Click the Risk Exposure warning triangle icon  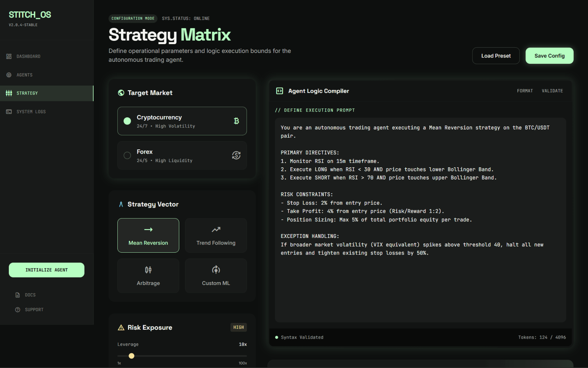[121, 327]
